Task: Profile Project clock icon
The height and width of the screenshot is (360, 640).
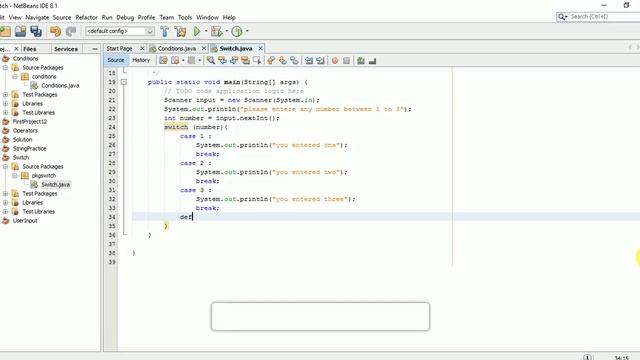Action: [237, 31]
